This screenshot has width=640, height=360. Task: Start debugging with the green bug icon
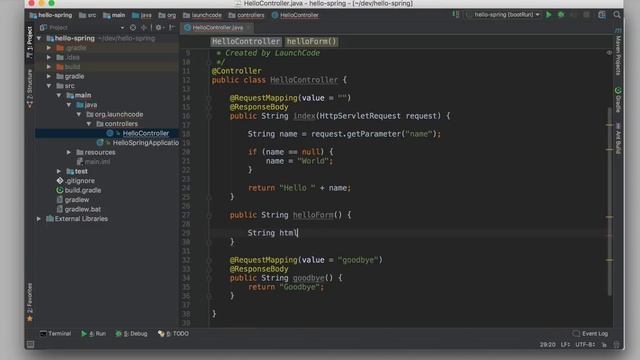[561, 15]
